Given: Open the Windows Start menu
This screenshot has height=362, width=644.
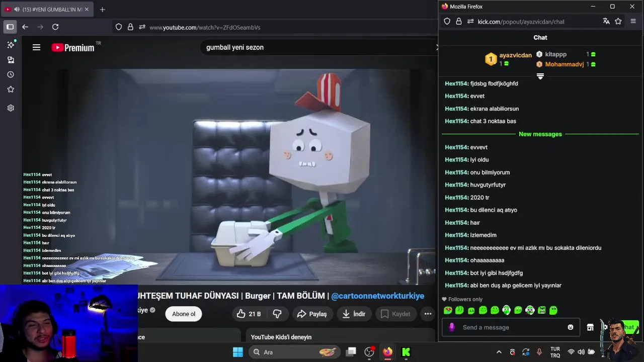Looking at the screenshot, I should [238, 352].
